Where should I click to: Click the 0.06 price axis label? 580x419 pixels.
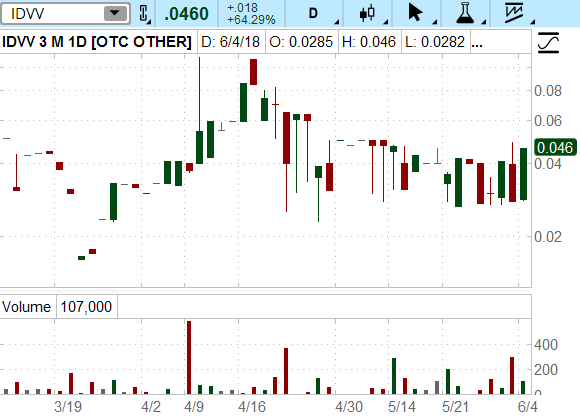click(548, 121)
